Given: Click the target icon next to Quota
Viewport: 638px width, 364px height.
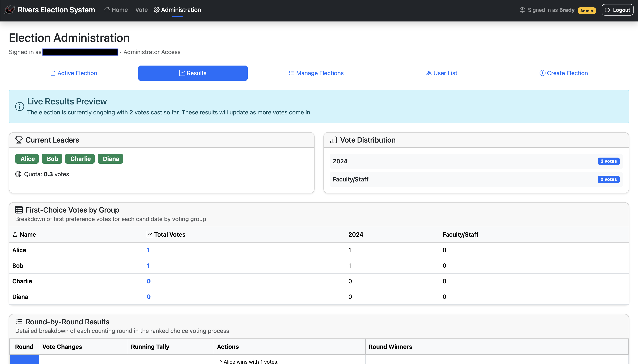Looking at the screenshot, I should tap(18, 174).
